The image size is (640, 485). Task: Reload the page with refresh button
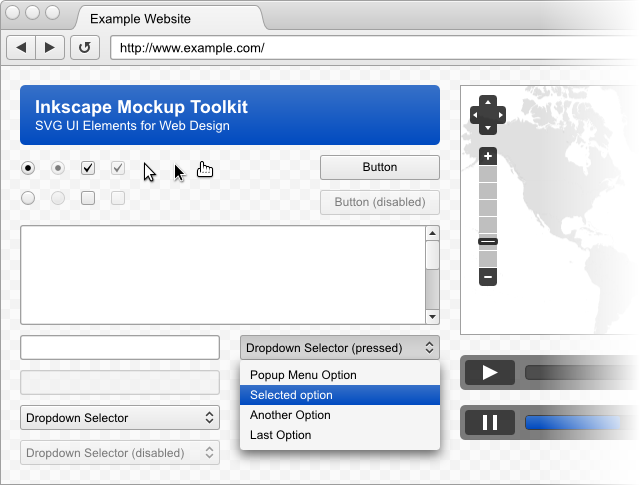pyautogui.click(x=85, y=48)
